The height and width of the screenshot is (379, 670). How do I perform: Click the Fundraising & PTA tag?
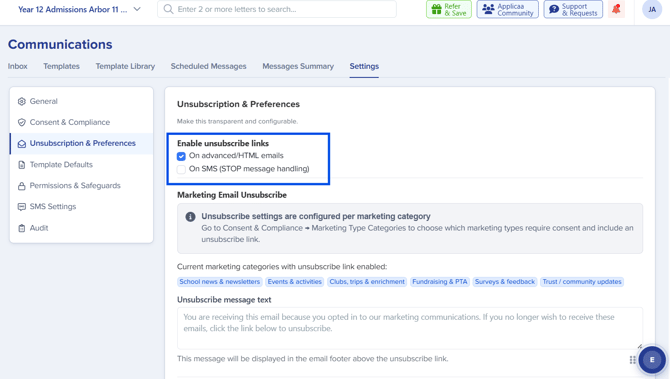click(440, 282)
